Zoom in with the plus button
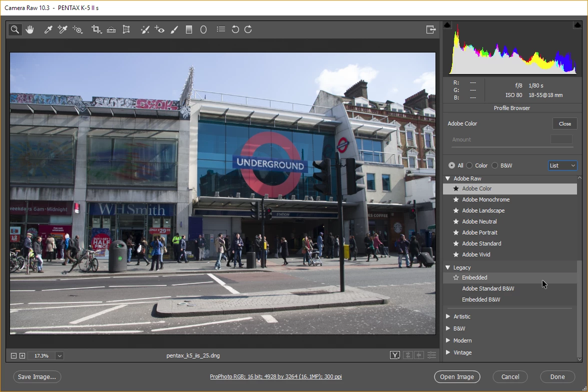Image resolution: width=588 pixels, height=392 pixels. coord(22,355)
